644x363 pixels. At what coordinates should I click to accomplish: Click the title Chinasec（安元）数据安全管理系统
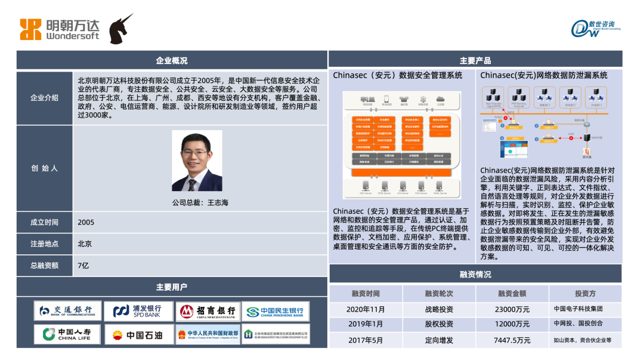pyautogui.click(x=398, y=75)
